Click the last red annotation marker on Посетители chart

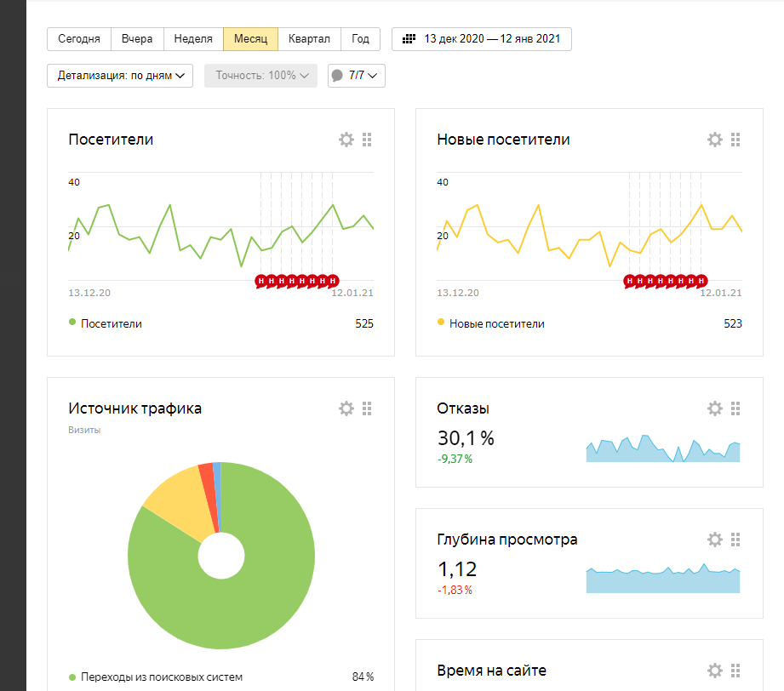point(334,280)
